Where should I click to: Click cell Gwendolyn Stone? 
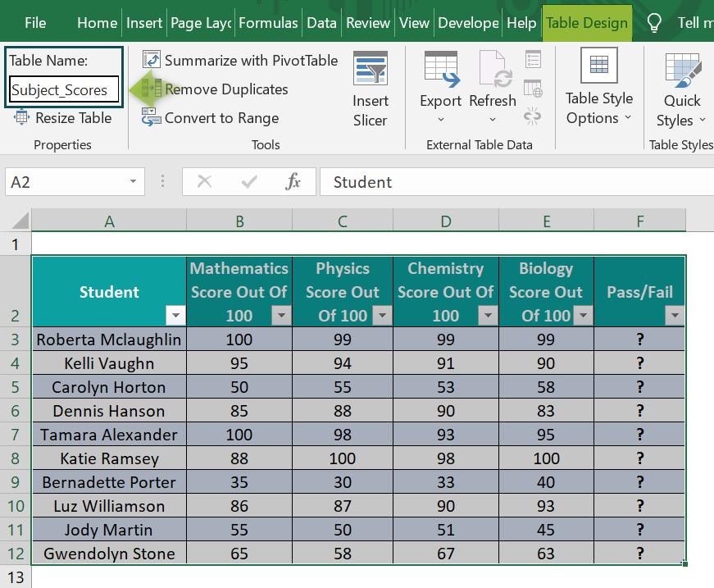coord(109,554)
